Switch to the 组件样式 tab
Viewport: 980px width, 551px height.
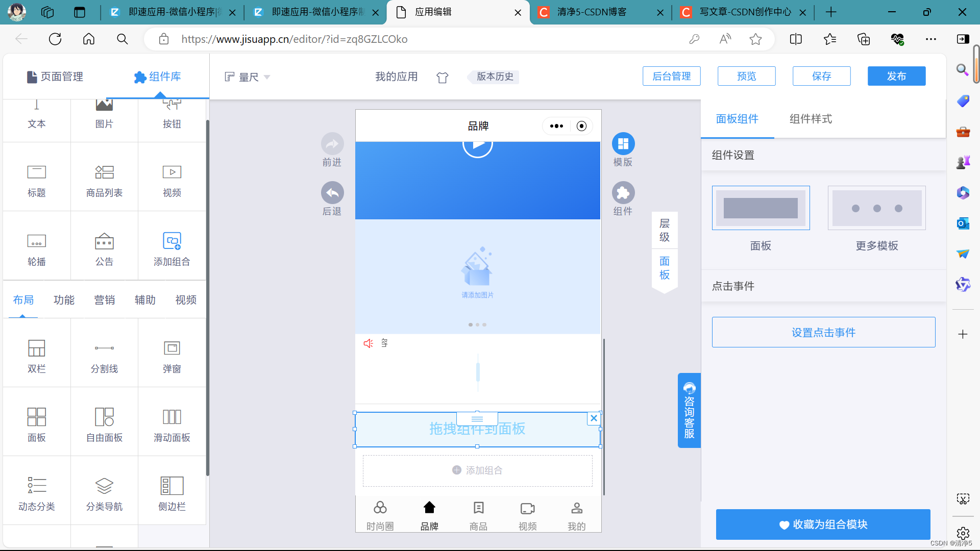point(811,119)
